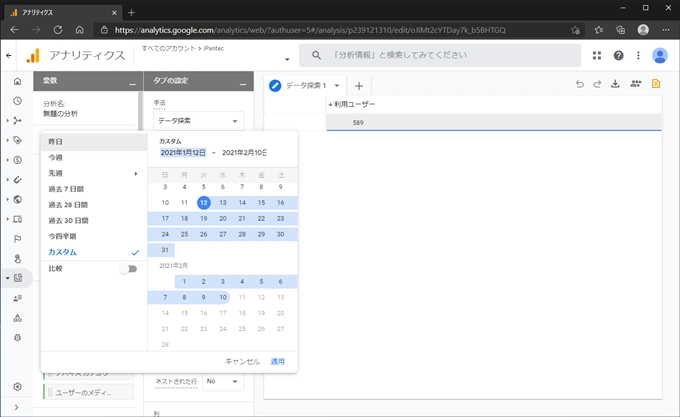This screenshot has width=680, height=417.
Task: Pick February 10 in the calendar
Action: [x=222, y=297]
